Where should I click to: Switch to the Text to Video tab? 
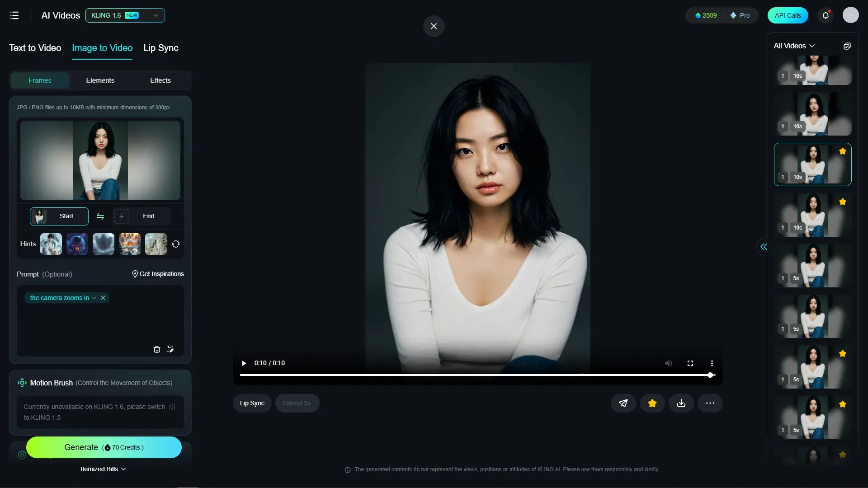(35, 48)
